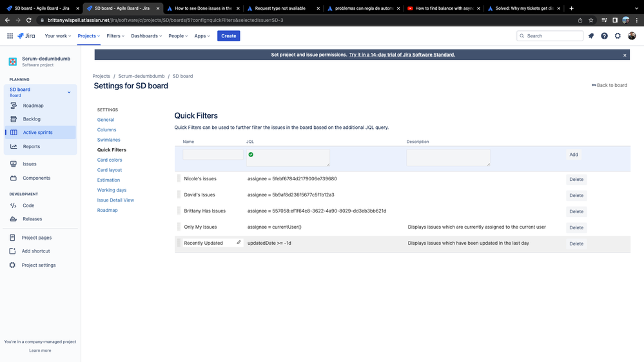Expand the Dashboards dropdown
The height and width of the screenshot is (362, 644).
tap(146, 36)
